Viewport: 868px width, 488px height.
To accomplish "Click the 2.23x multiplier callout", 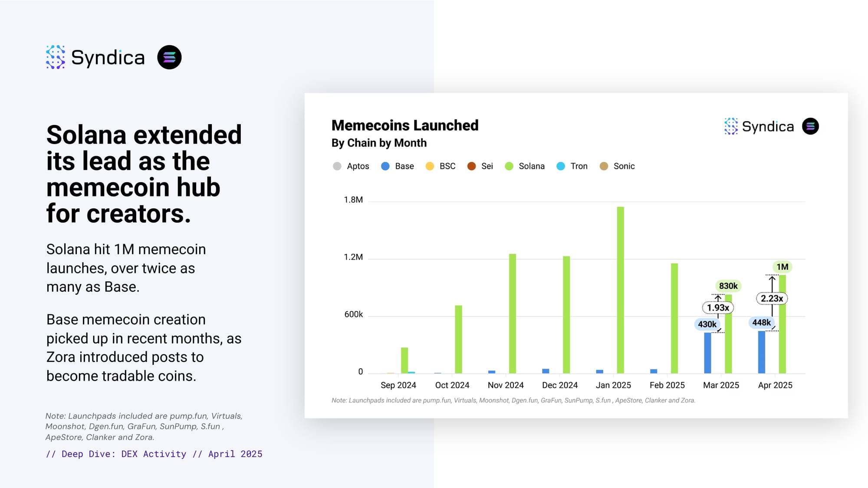I will [772, 298].
